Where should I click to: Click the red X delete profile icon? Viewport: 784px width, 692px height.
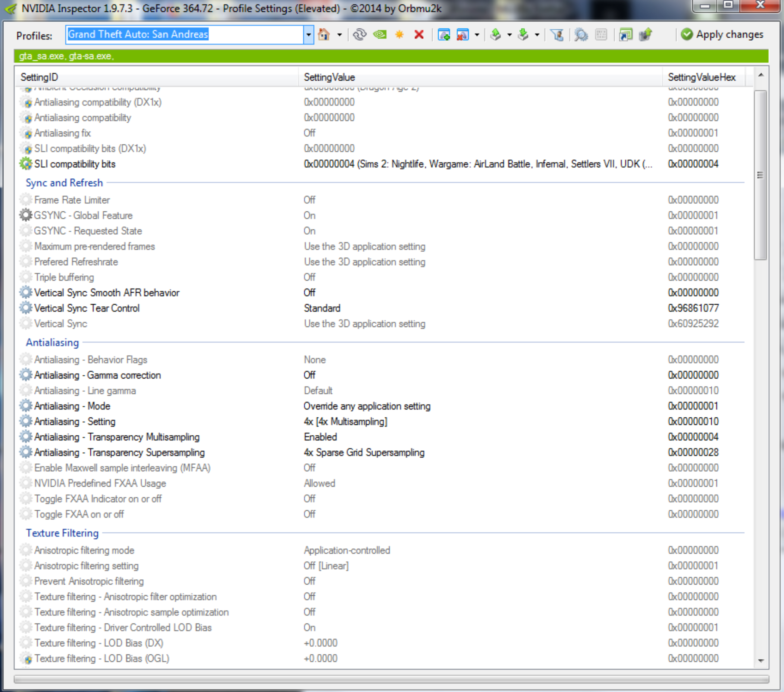[x=419, y=35]
